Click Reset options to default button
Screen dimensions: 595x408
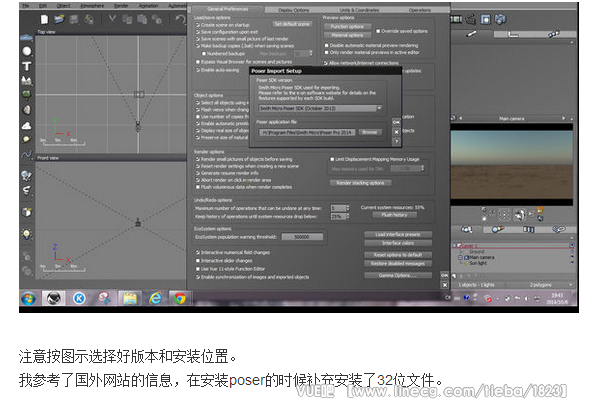tap(398, 255)
